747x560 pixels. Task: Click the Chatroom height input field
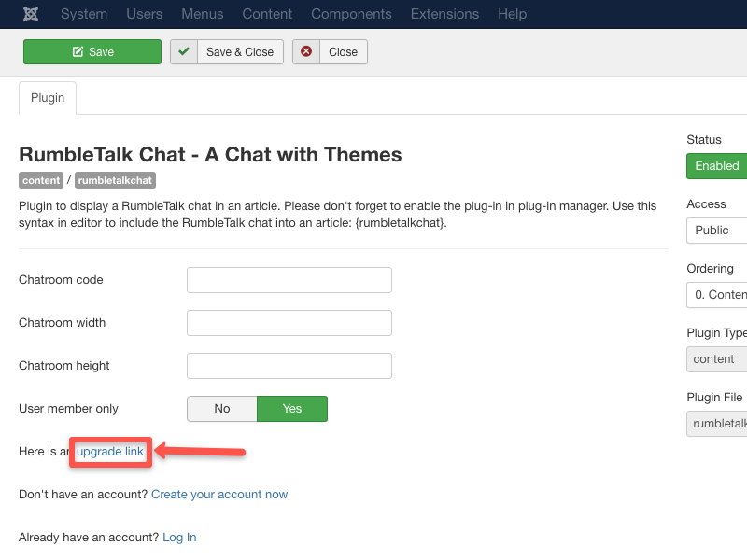coord(289,366)
